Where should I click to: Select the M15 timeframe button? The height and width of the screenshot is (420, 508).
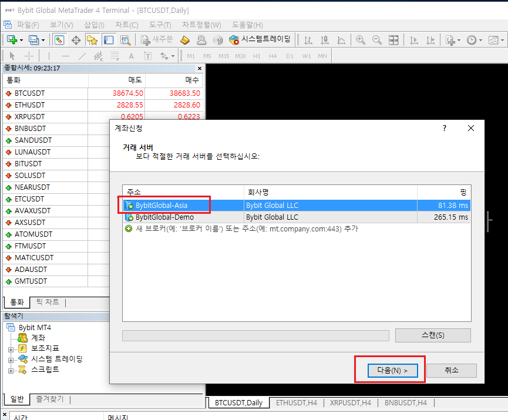pyautogui.click(x=224, y=56)
